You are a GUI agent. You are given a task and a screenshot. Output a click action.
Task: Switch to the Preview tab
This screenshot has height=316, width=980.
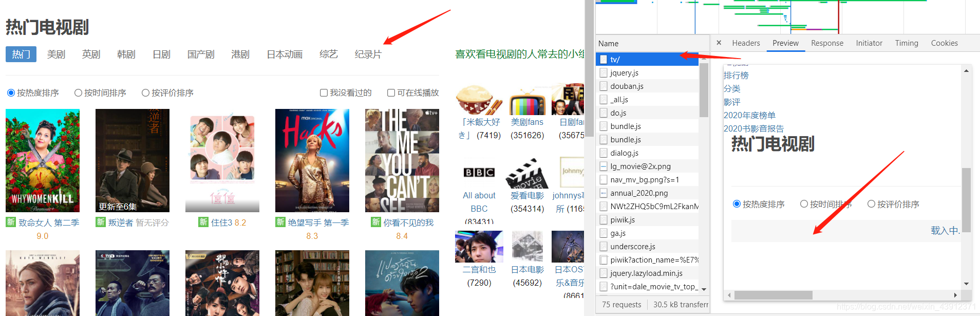pyautogui.click(x=785, y=43)
